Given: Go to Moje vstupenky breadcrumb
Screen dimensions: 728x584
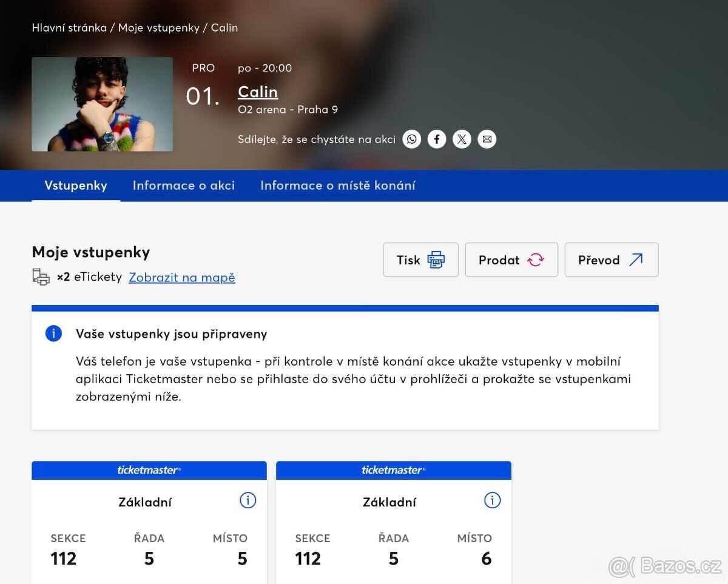Looking at the screenshot, I should click(159, 27).
